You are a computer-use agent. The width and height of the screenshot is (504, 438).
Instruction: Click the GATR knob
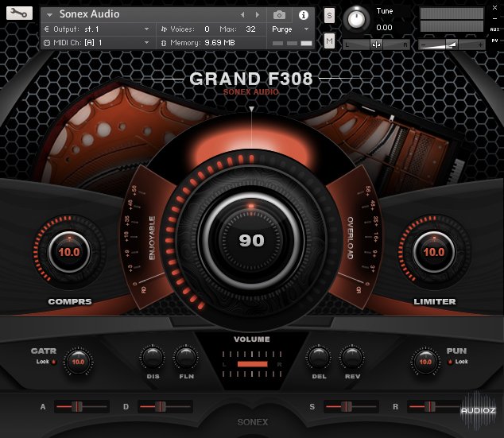tap(78, 362)
